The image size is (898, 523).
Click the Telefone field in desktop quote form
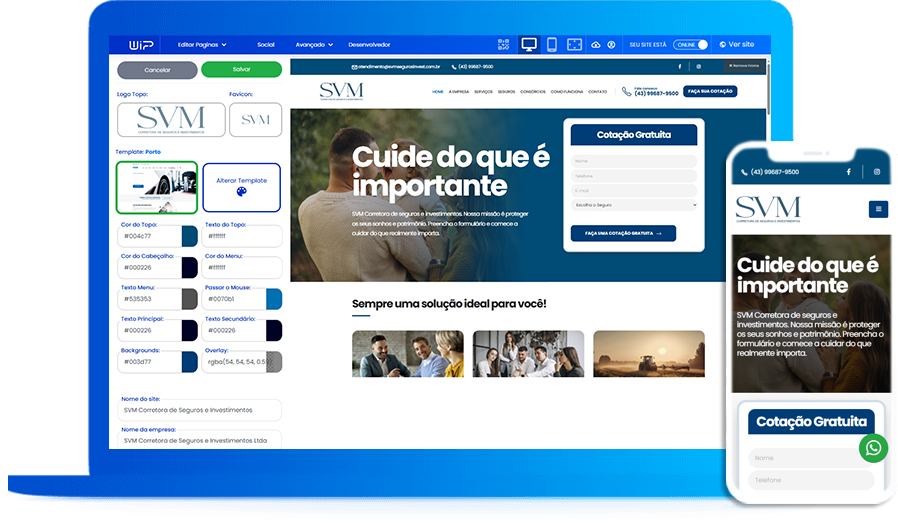[634, 176]
